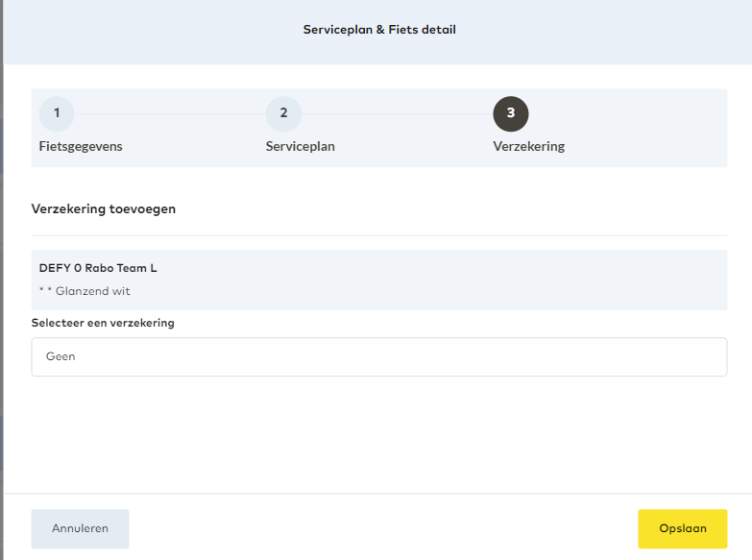Go to the Fietsgegevens step label
Viewport: 752px width, 560px height.
[81, 147]
